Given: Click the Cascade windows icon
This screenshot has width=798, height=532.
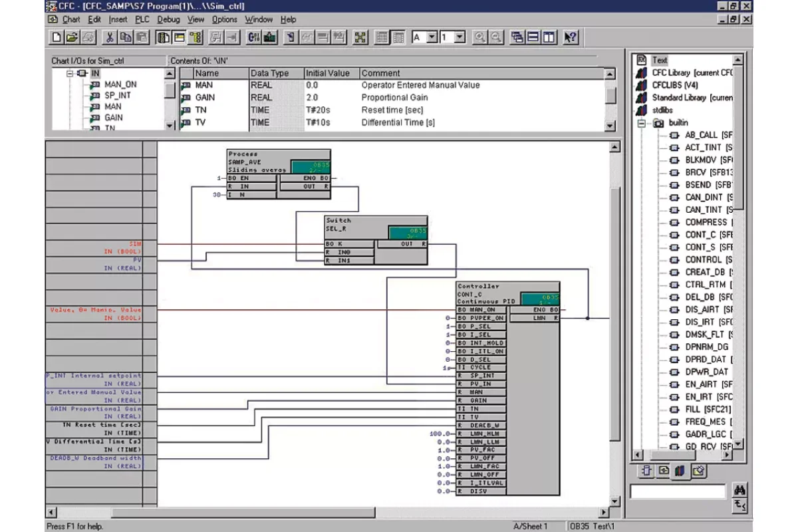Looking at the screenshot, I should [x=517, y=38].
